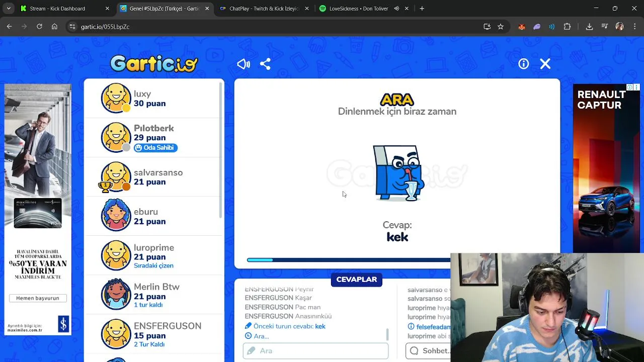The width and height of the screenshot is (644, 362).
Task: Click salvarsanso's avatar with trophy
Action: coord(116,176)
